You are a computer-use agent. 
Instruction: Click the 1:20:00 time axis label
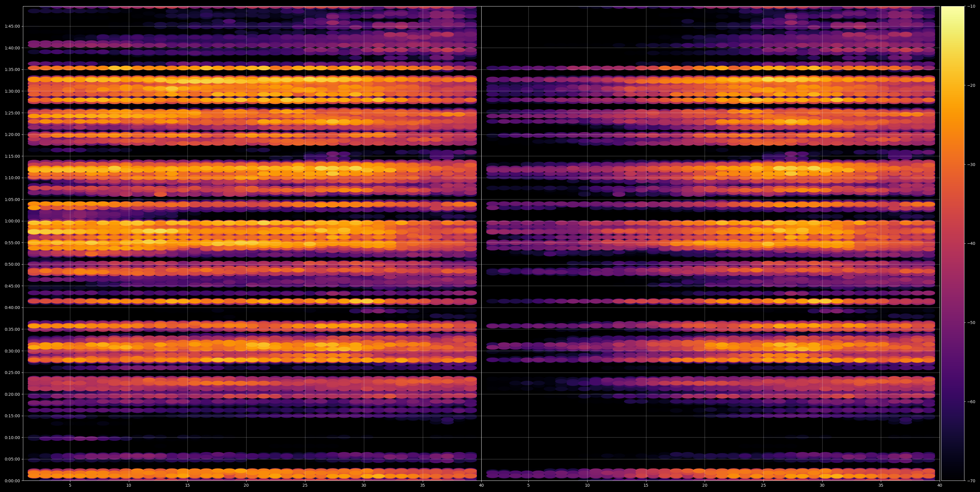[x=12, y=134]
